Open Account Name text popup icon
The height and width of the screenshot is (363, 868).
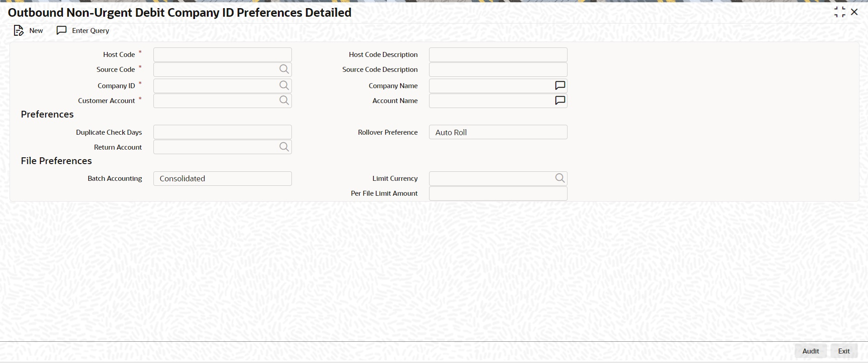[560, 100]
